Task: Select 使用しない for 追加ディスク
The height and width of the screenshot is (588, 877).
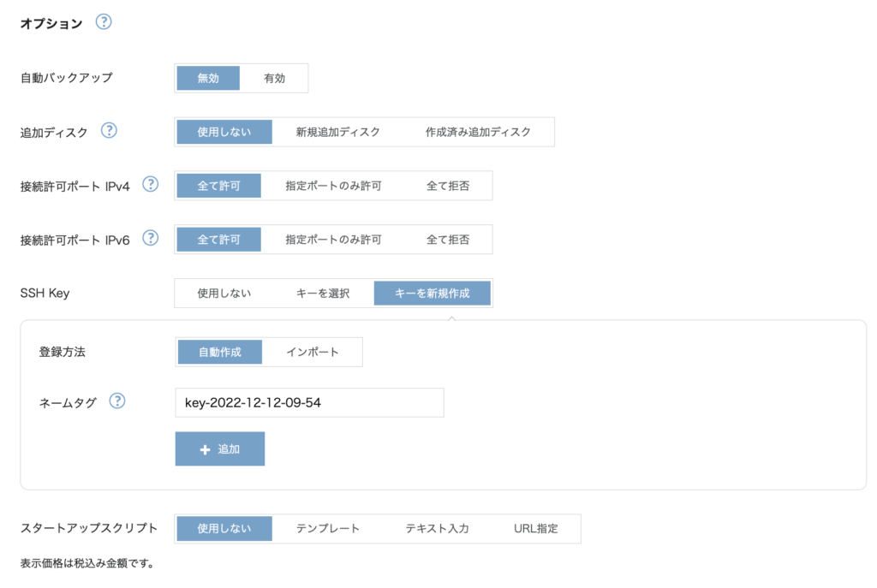Action: pyautogui.click(x=224, y=132)
